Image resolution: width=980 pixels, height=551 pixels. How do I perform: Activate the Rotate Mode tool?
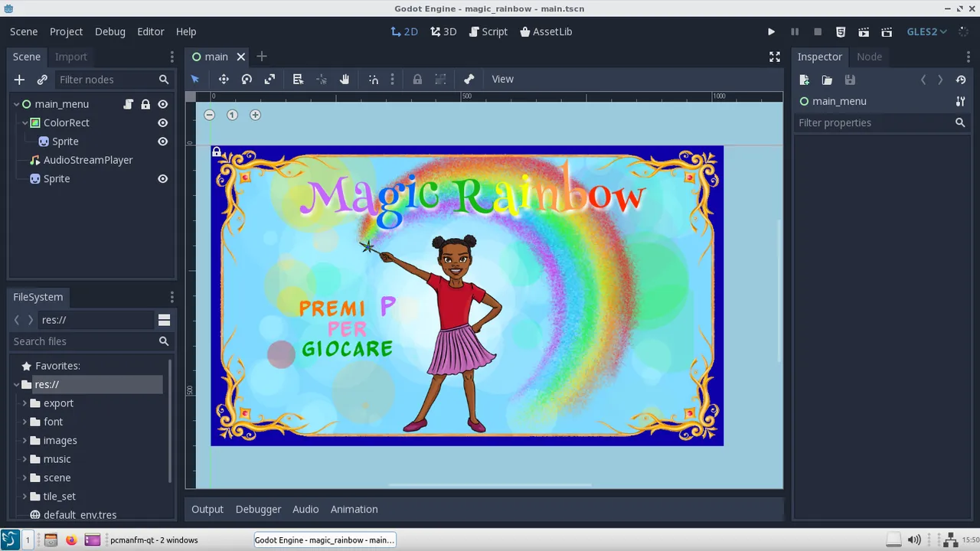pyautogui.click(x=247, y=79)
